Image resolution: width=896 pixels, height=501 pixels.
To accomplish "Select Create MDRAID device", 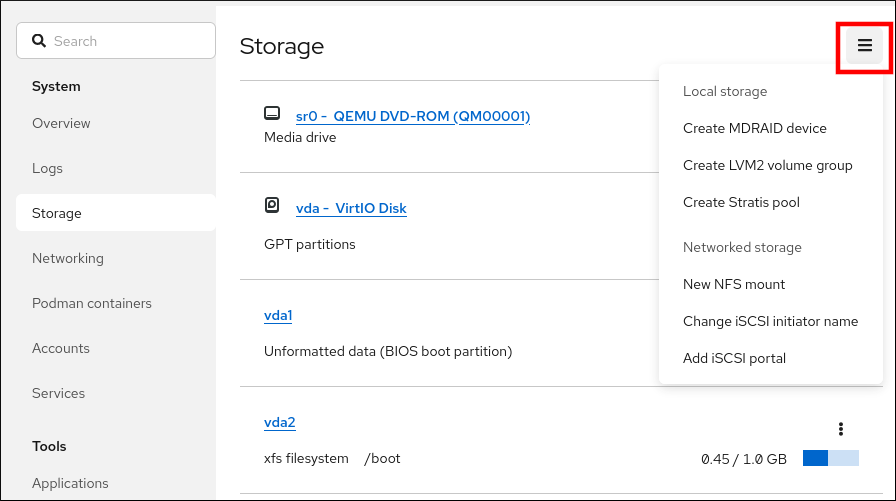I will [754, 128].
